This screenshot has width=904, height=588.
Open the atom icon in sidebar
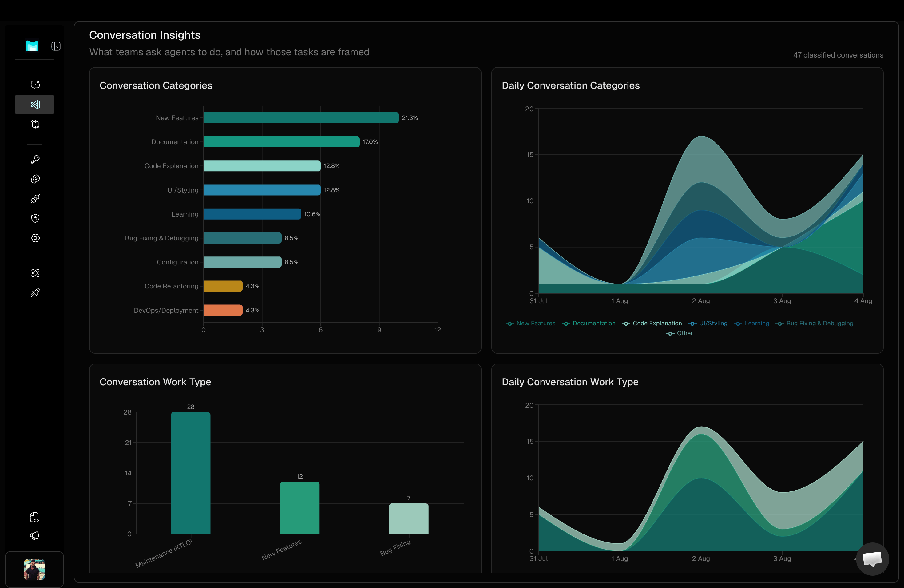point(35,273)
